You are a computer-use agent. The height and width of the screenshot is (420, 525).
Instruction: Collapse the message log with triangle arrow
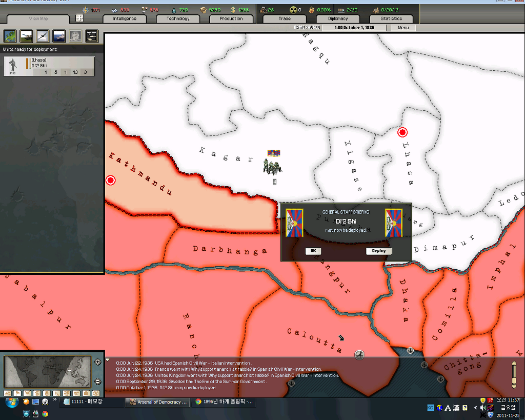(x=108, y=360)
